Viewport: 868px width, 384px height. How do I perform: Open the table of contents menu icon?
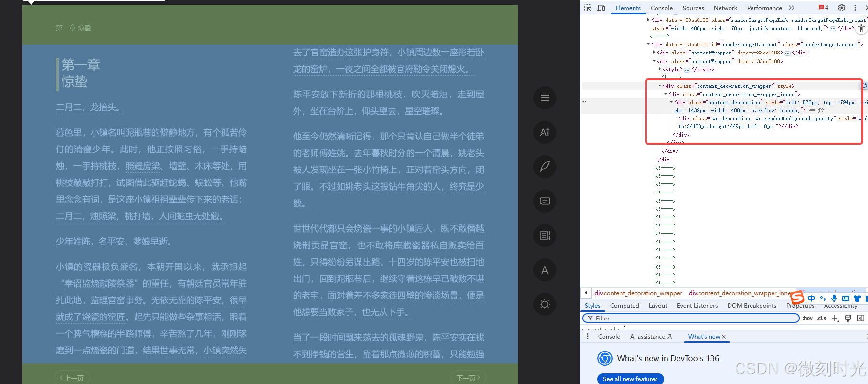(545, 98)
